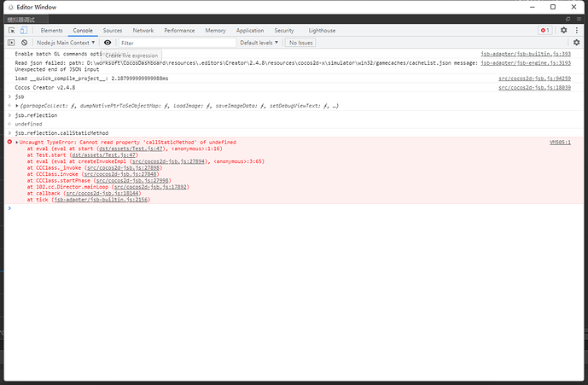Maximize the Editor Window

pyautogui.click(x=553, y=7)
